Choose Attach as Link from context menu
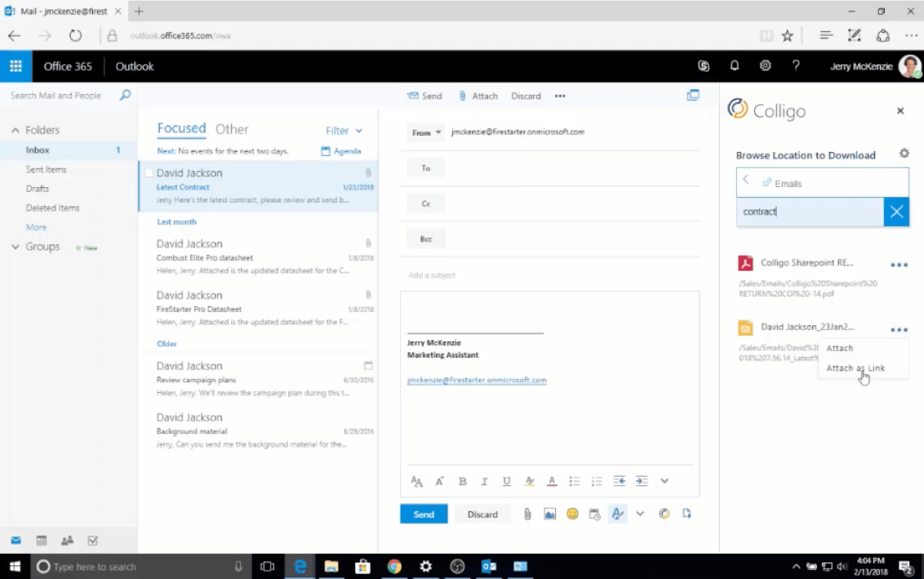The image size is (924, 579). click(855, 368)
